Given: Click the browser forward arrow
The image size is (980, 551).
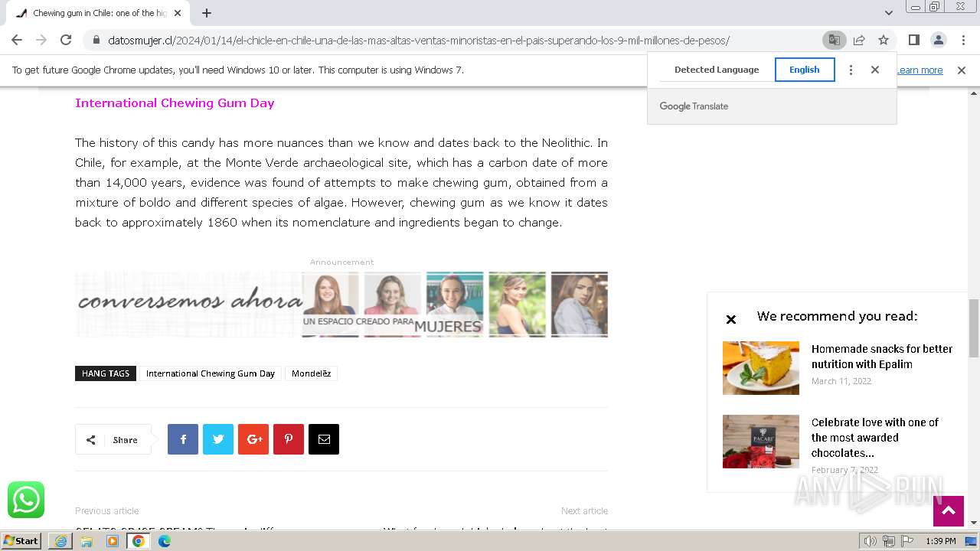Looking at the screenshot, I should pyautogui.click(x=41, y=40).
